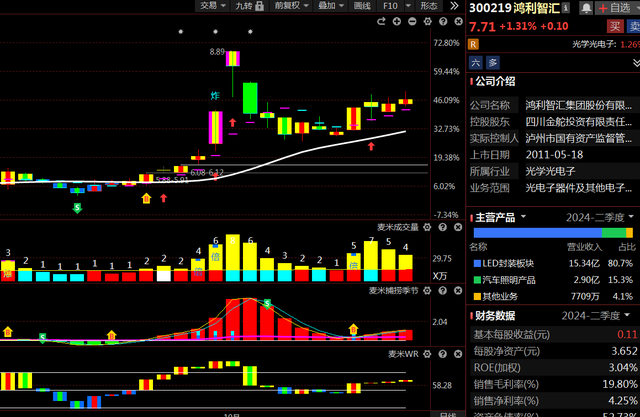Open settings gear of 麦米WR indicator
The width and height of the screenshot is (640, 417).
pyautogui.click(x=426, y=353)
